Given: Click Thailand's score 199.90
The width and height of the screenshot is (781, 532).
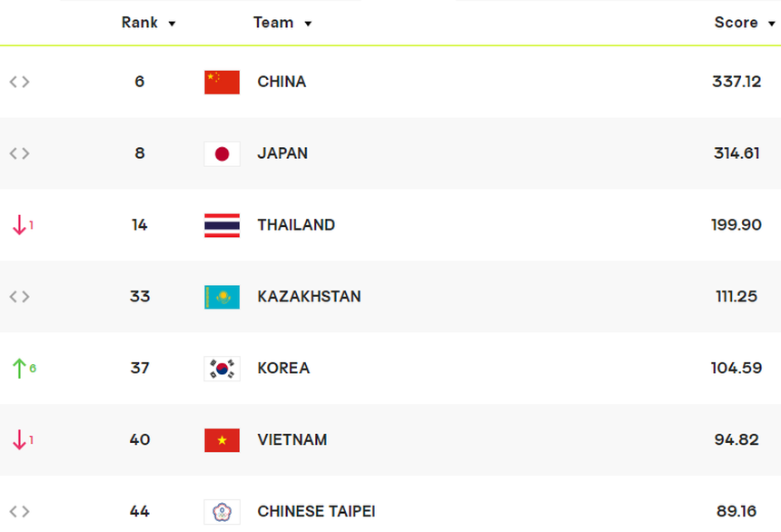Looking at the screenshot, I should coord(736,225).
